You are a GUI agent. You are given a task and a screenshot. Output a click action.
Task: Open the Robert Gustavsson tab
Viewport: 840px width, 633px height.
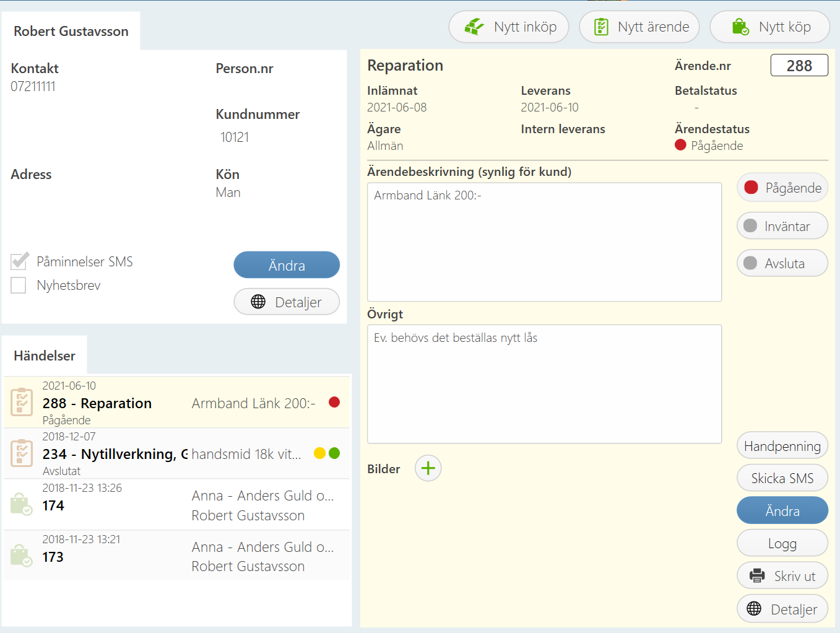point(71,31)
